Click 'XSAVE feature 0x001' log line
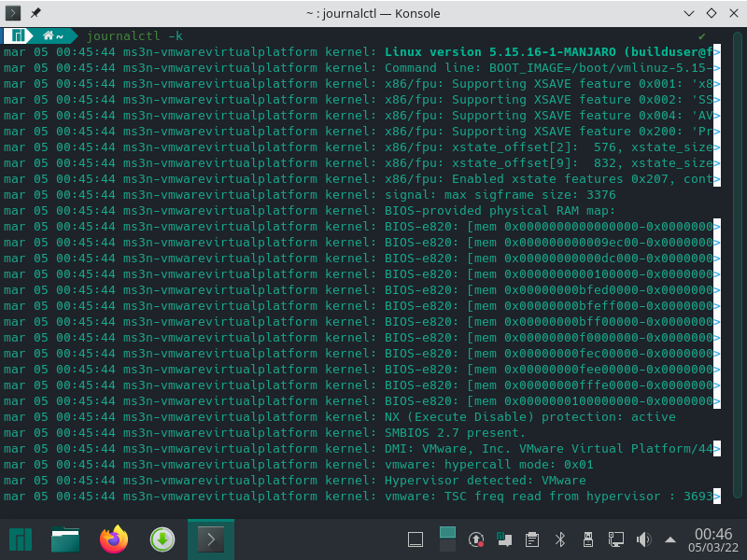 point(361,84)
